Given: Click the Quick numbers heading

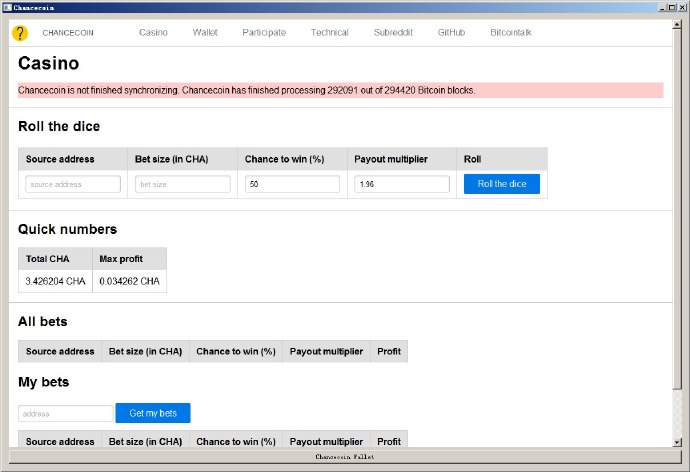Looking at the screenshot, I should (x=67, y=229).
